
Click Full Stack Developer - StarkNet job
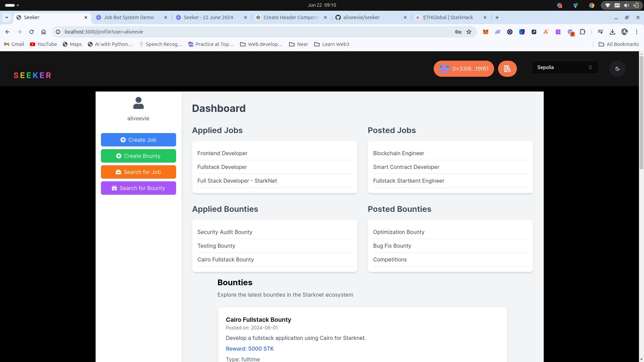tap(237, 180)
